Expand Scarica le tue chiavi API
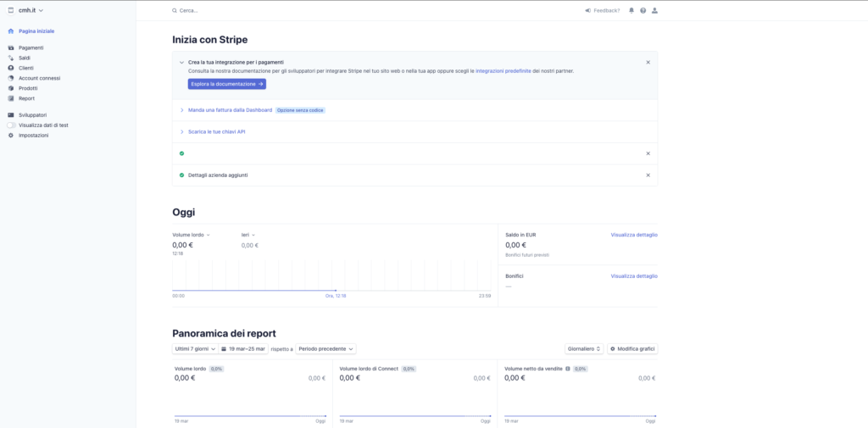The width and height of the screenshot is (868, 428). pyautogui.click(x=216, y=131)
